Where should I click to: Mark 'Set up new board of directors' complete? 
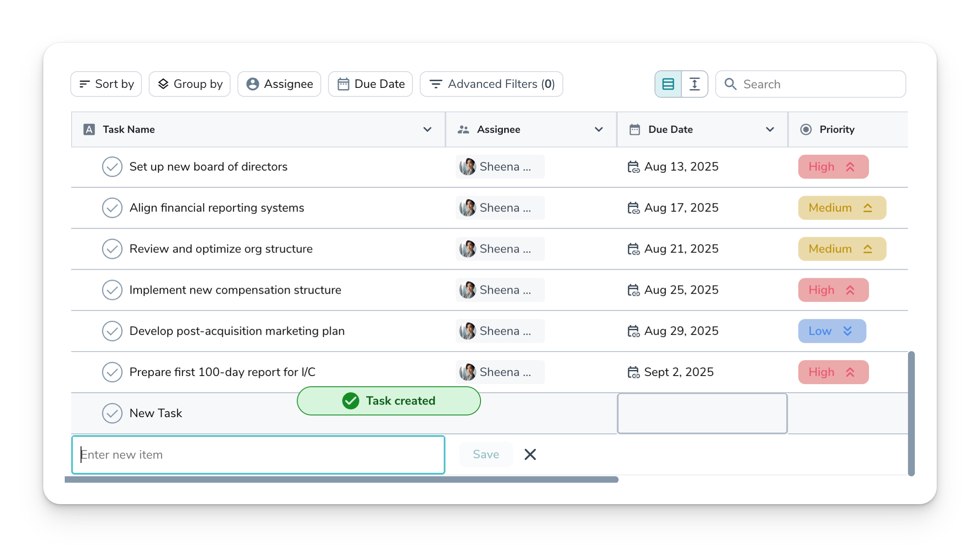point(112,167)
